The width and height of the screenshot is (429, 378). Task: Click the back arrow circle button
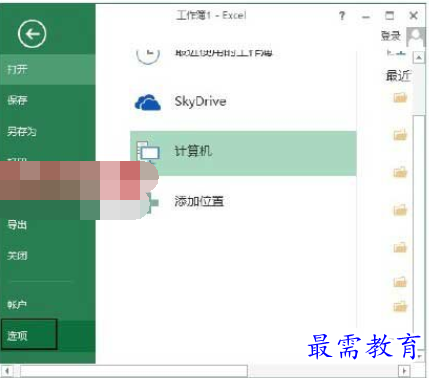32,34
